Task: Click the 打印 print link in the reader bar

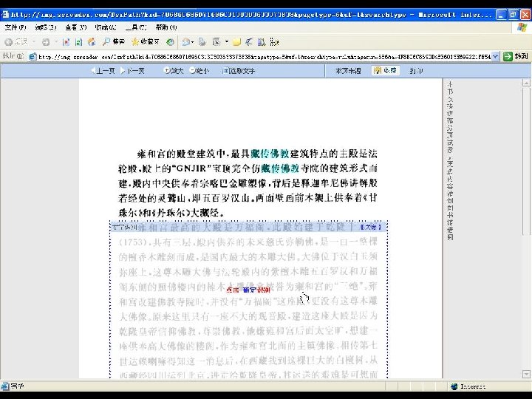Action: click(416, 71)
